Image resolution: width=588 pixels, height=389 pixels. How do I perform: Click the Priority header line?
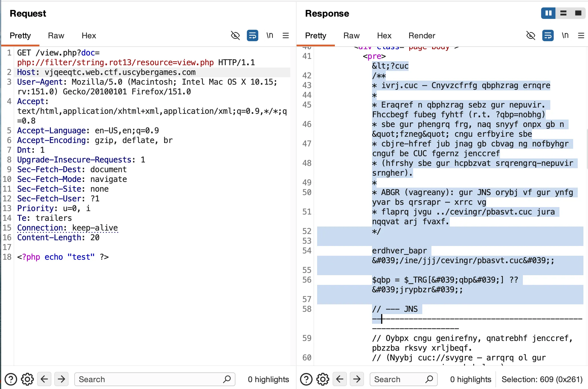point(54,209)
